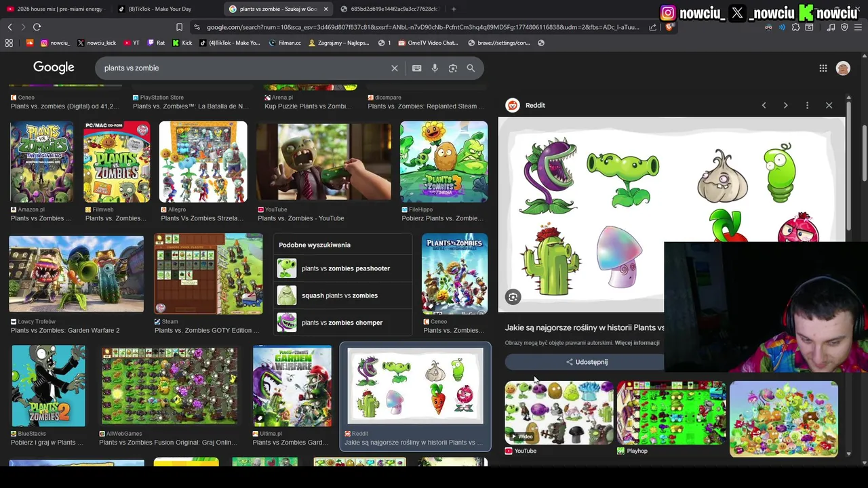Open the YouTube zombie image result
Screen dimensions: 868x488
tap(323, 162)
